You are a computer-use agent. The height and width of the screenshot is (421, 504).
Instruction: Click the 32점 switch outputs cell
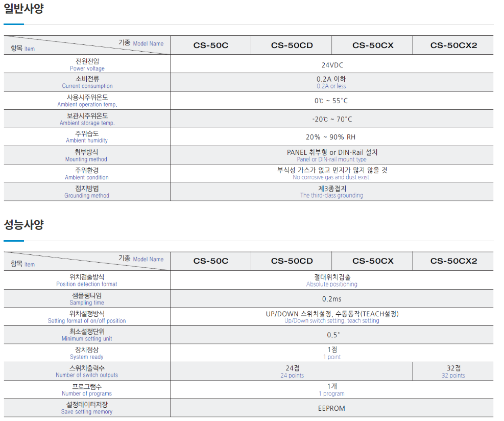click(453, 371)
